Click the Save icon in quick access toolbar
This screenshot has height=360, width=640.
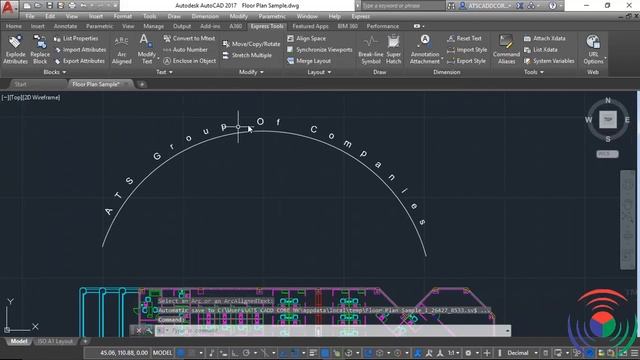(49, 6)
